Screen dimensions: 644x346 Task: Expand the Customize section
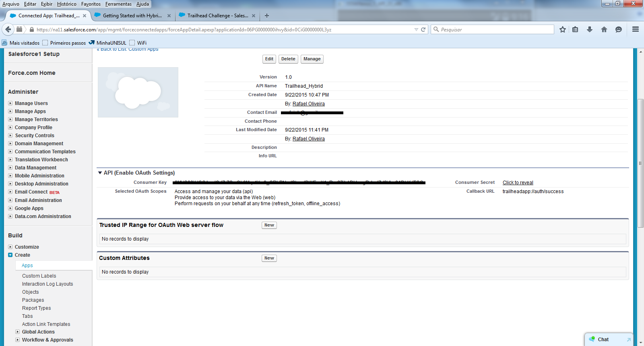[10, 247]
